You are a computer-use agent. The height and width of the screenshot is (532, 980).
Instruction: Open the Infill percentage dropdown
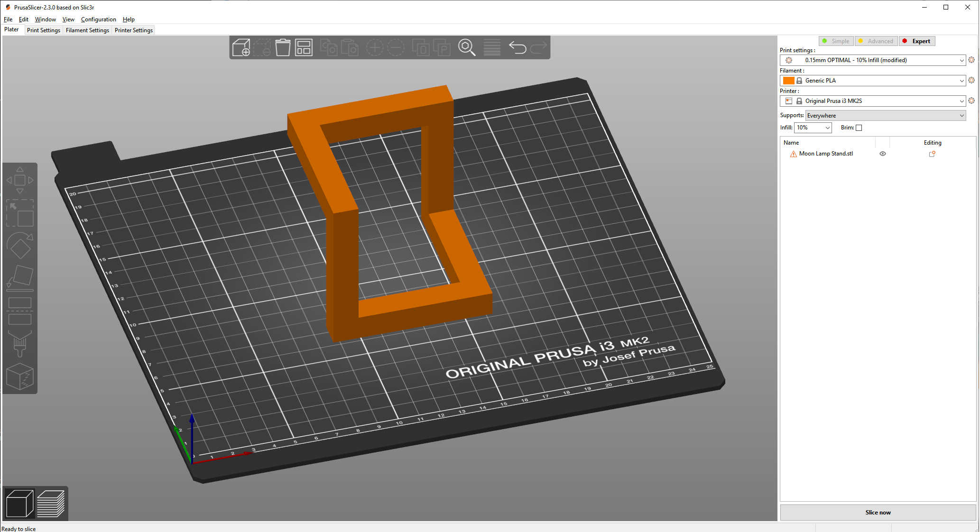(x=827, y=128)
